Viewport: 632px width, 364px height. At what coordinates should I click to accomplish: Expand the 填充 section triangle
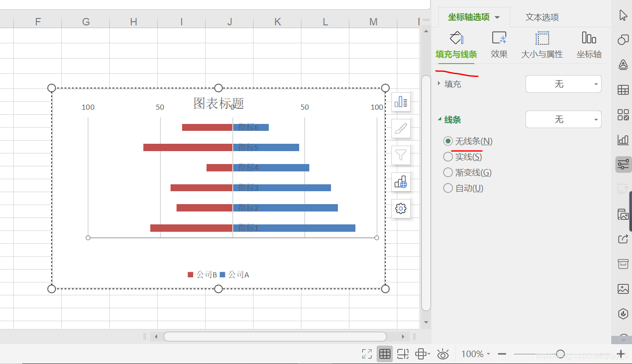[x=439, y=84]
